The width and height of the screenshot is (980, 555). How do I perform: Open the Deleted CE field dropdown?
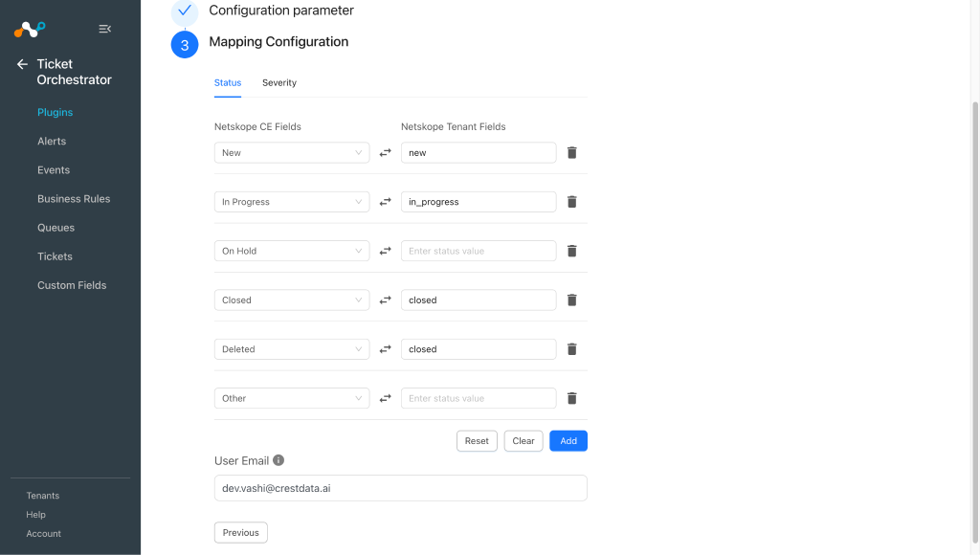click(292, 348)
